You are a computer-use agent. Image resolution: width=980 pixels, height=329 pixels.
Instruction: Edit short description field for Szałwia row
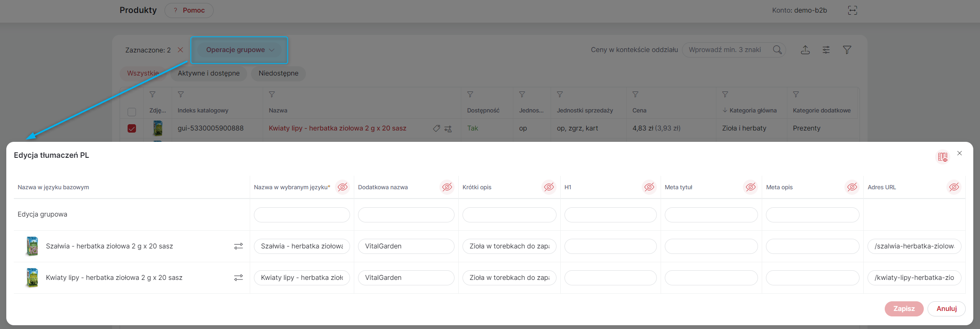(510, 246)
